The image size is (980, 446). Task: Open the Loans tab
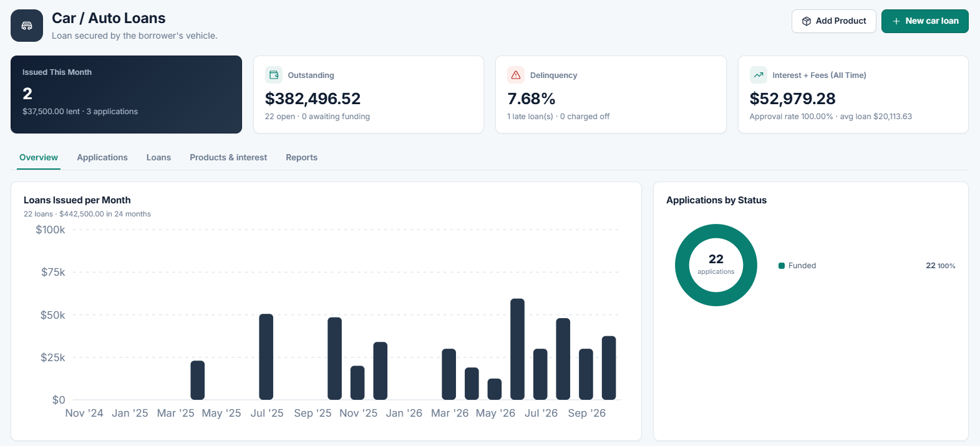click(x=158, y=158)
